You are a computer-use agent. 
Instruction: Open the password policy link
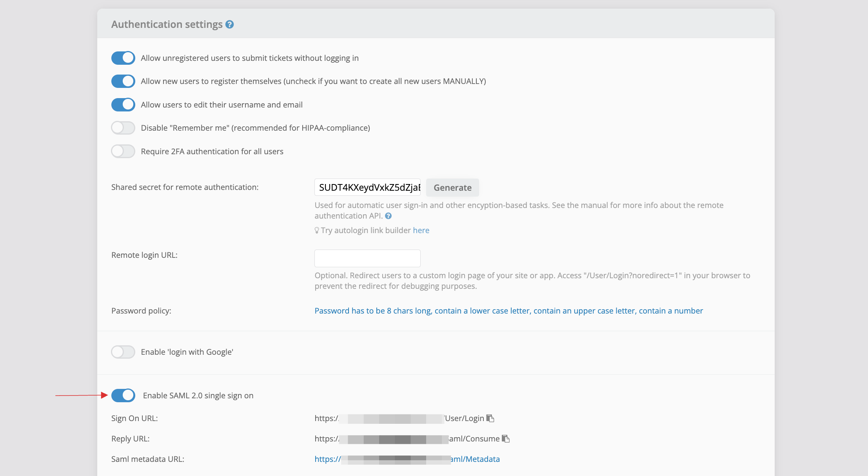tap(508, 311)
